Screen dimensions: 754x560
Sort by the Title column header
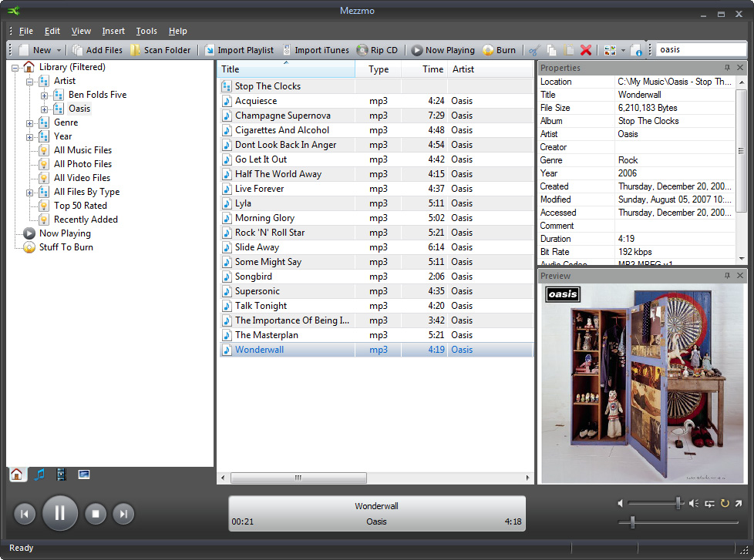pyautogui.click(x=286, y=69)
